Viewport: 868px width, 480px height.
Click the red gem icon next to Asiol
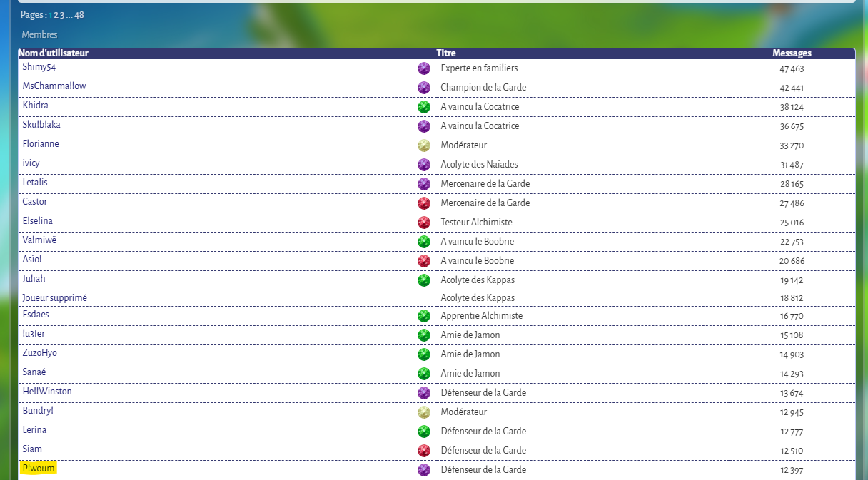pyautogui.click(x=424, y=261)
